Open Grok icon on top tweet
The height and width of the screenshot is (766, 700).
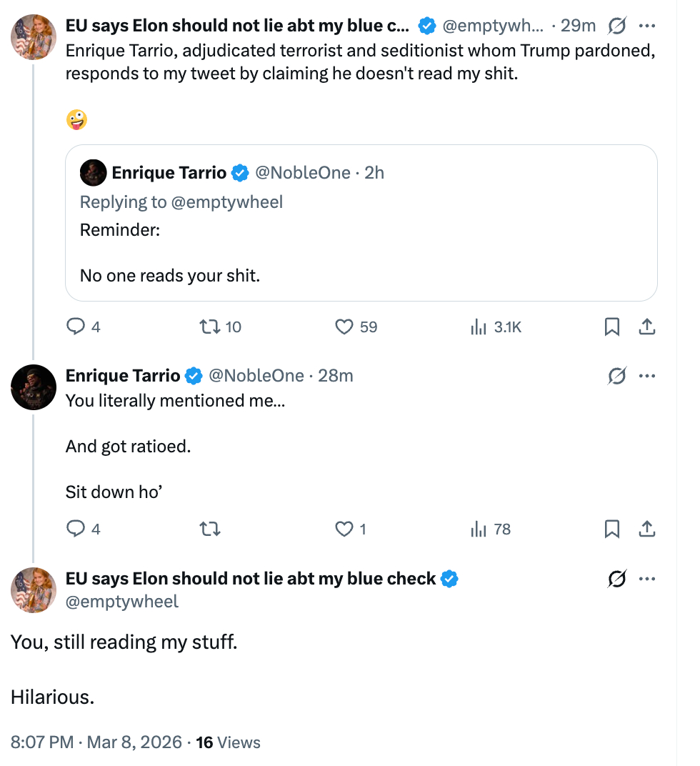point(616,26)
